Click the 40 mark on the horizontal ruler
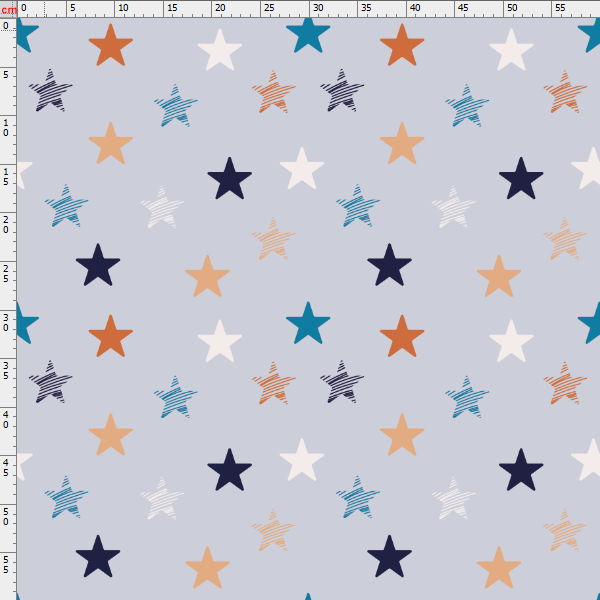 (415, 8)
